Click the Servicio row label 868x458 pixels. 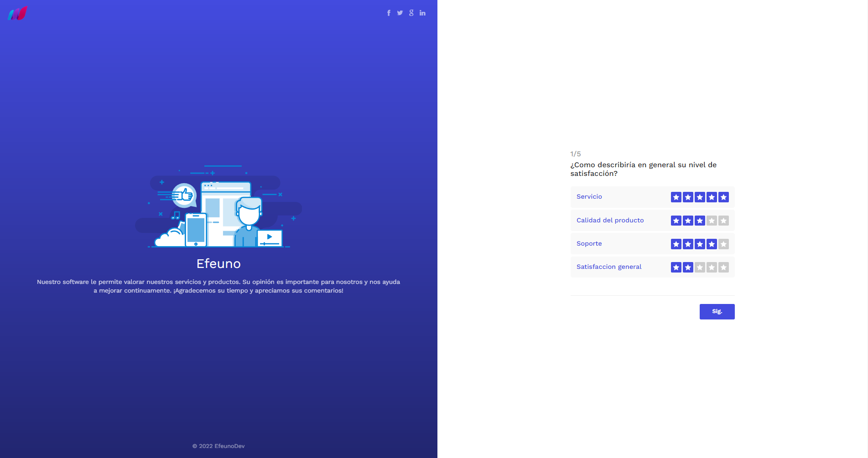click(x=589, y=197)
